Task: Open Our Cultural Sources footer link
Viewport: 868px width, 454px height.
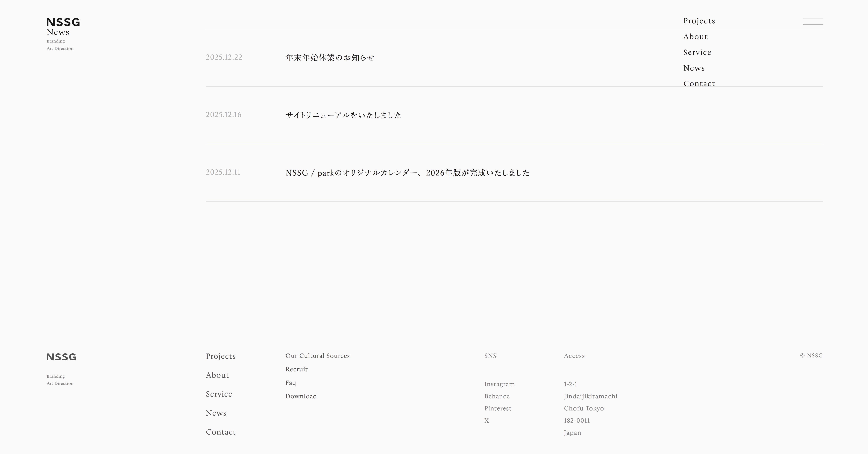Action: pos(317,356)
